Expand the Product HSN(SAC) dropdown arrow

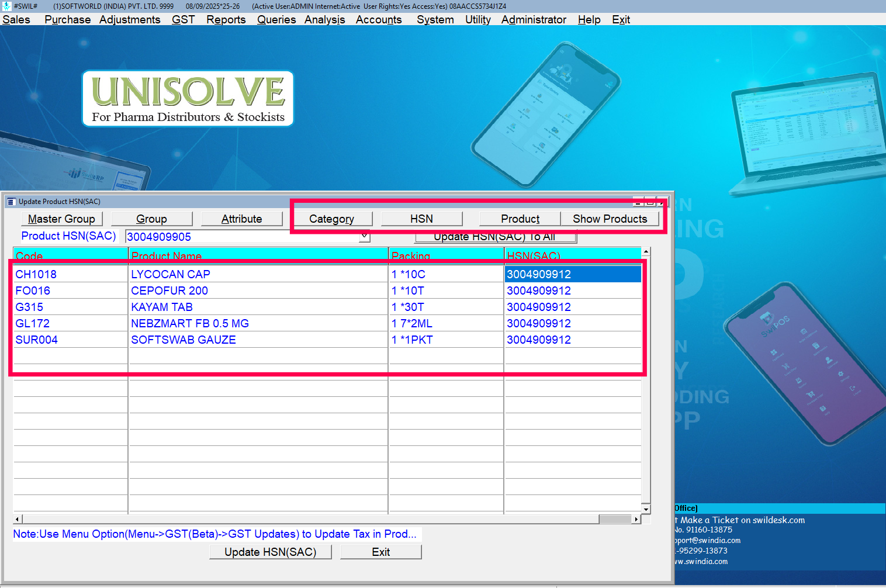pyautogui.click(x=365, y=236)
